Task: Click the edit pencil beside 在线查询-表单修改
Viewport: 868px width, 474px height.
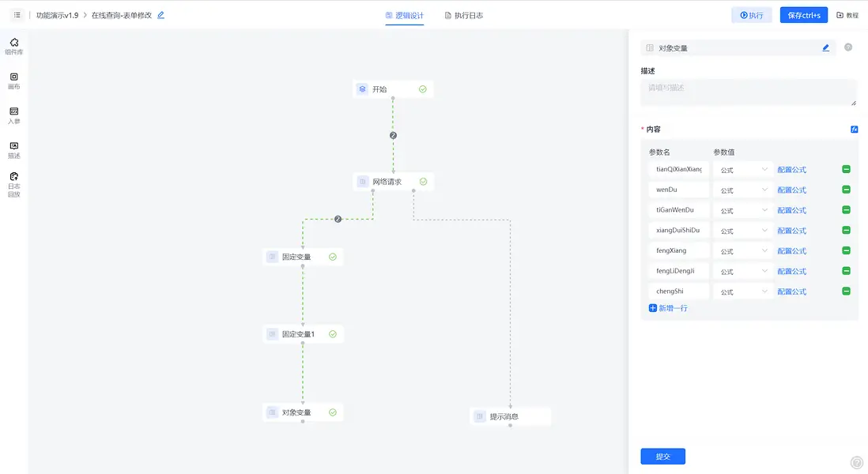Action: [161, 15]
